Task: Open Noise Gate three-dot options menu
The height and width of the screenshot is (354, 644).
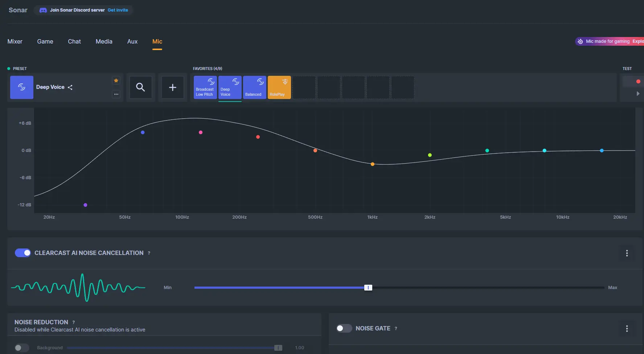Action: pos(627,329)
